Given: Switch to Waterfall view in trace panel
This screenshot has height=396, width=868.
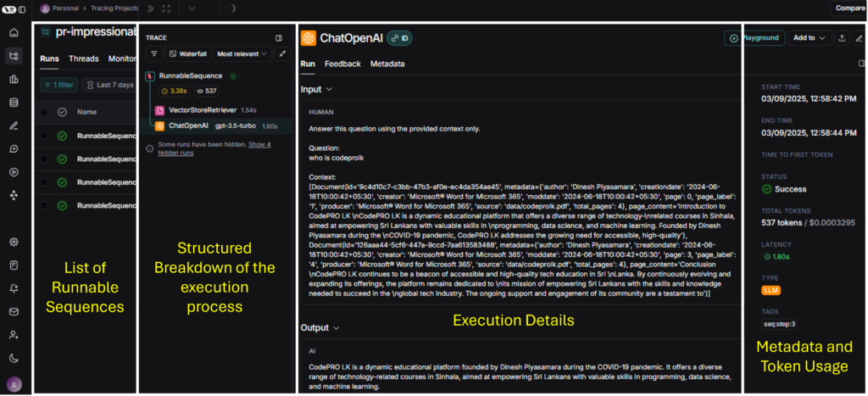Looking at the screenshot, I should pyautogui.click(x=187, y=53).
